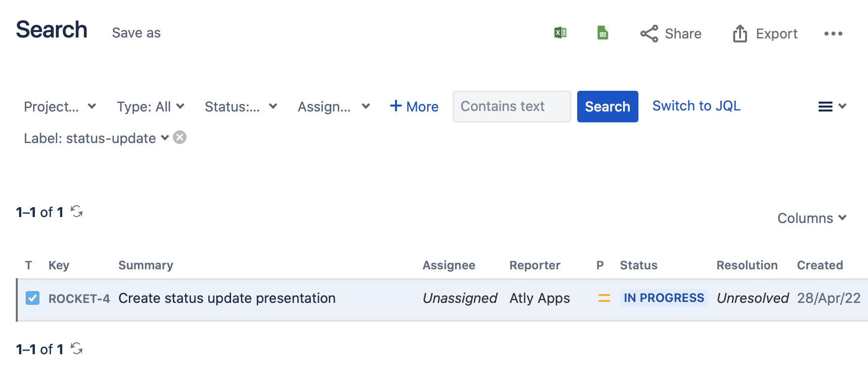Sort by Key column header

point(59,265)
